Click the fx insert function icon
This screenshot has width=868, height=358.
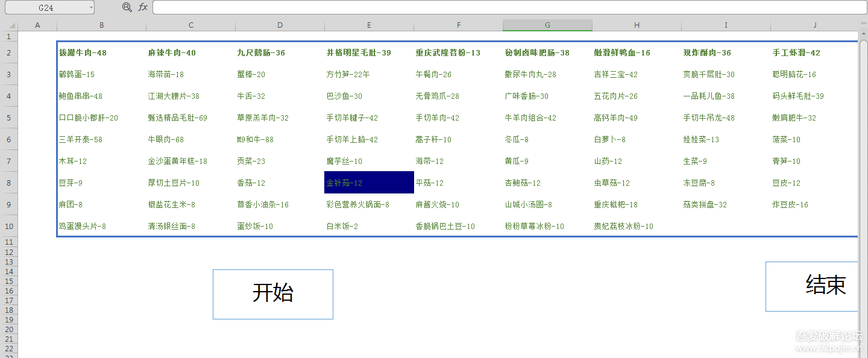pos(143,7)
